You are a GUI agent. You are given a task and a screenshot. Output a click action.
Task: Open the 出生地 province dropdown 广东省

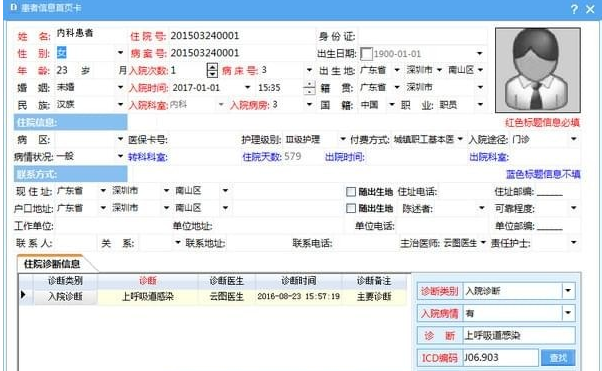click(397, 70)
